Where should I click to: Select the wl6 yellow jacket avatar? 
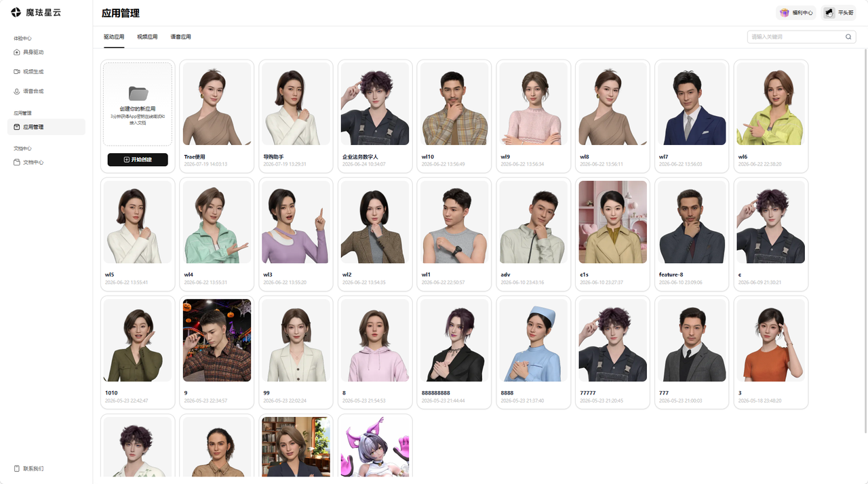[x=771, y=104]
